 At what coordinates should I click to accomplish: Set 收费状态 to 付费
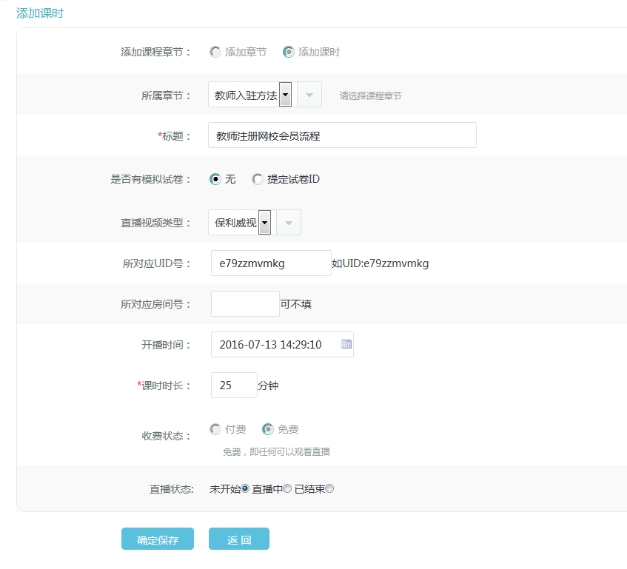215,429
